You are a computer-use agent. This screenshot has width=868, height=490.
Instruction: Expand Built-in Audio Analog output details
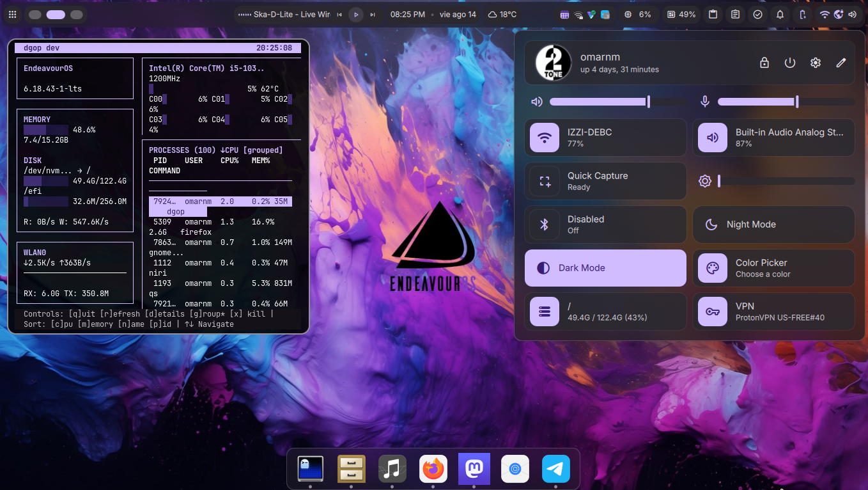pos(791,138)
